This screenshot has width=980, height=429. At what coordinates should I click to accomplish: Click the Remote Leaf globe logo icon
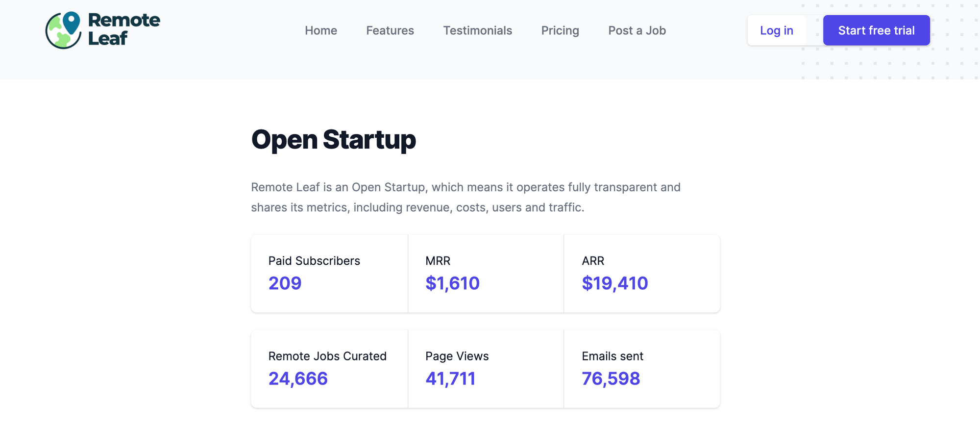coord(63,30)
